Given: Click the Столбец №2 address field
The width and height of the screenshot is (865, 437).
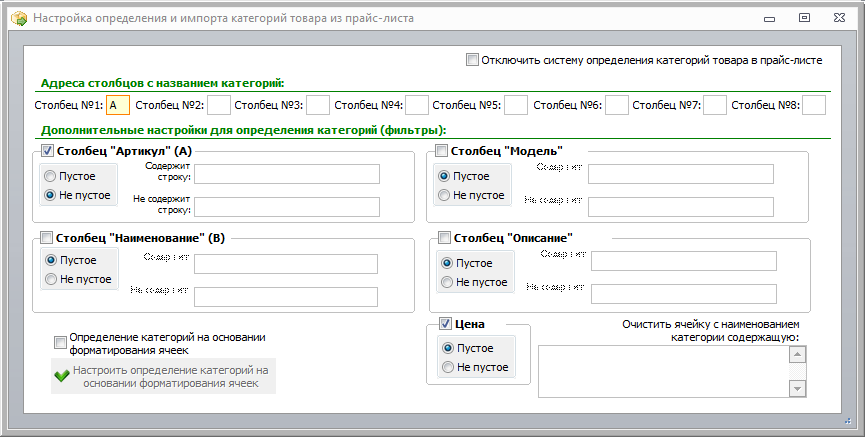Looking at the screenshot, I should (218, 105).
